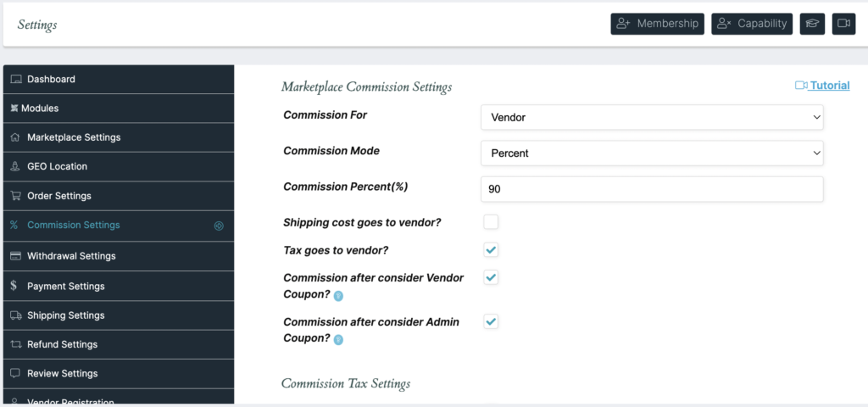The height and width of the screenshot is (407, 868).
Task: Click the shopping cart icon for Order Settings
Action: point(15,196)
